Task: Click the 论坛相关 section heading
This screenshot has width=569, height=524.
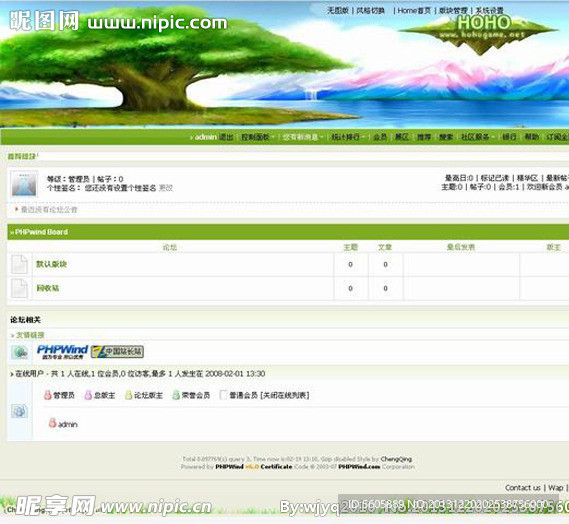Action: coord(25,320)
